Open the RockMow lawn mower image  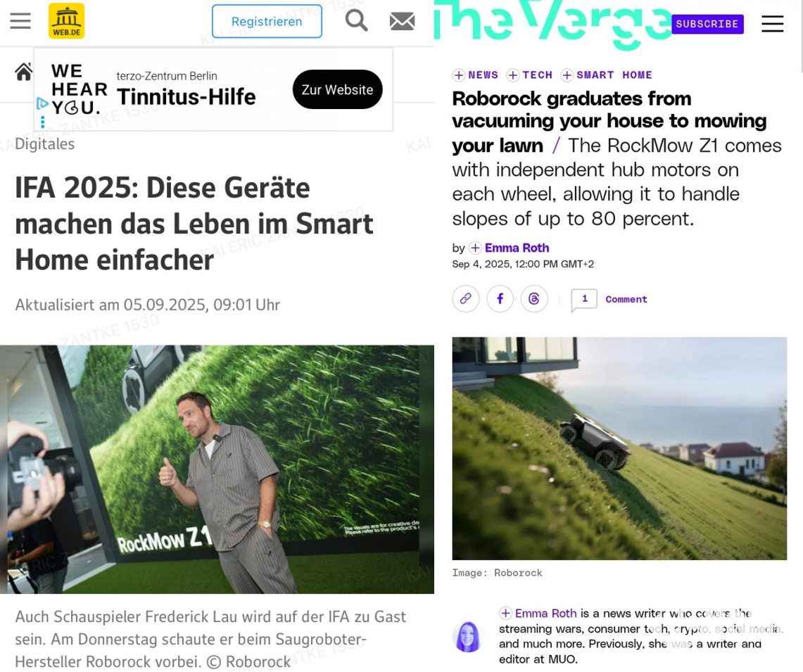point(619,448)
